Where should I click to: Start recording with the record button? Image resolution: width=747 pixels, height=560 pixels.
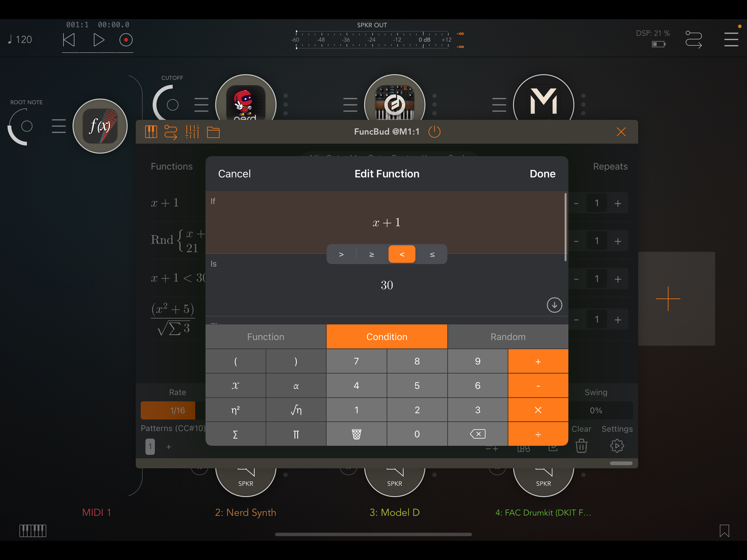coord(126,40)
